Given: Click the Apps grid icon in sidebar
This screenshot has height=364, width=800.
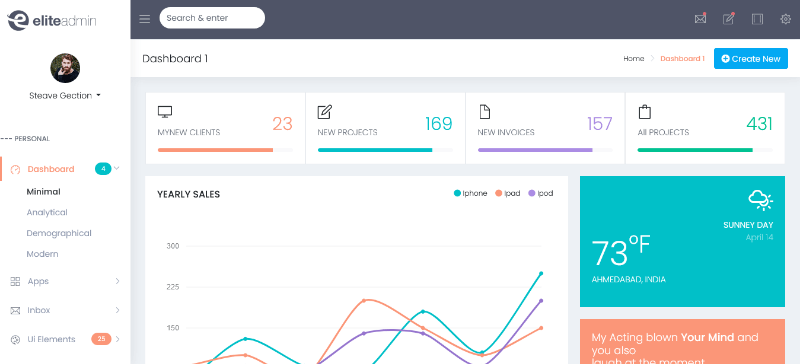Looking at the screenshot, I should pyautogui.click(x=15, y=281).
